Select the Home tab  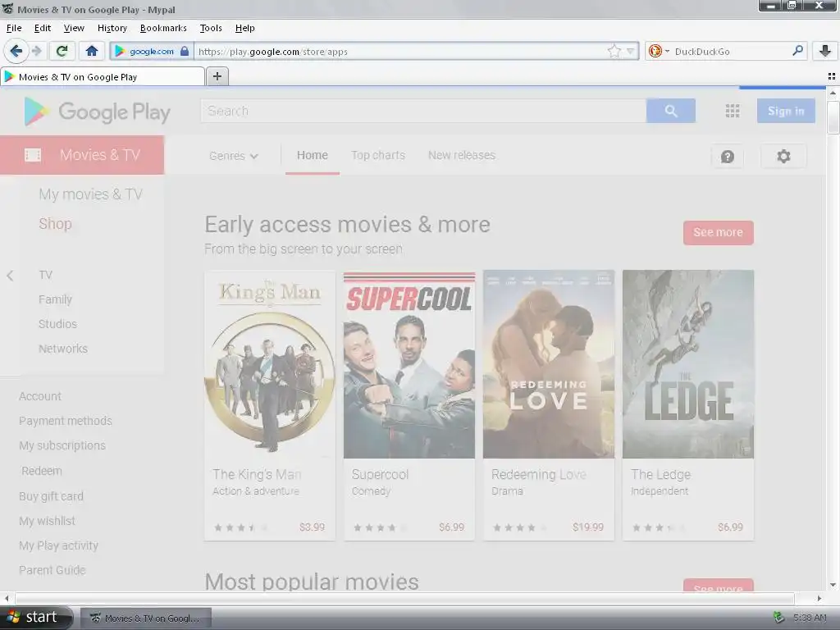pyautogui.click(x=313, y=155)
